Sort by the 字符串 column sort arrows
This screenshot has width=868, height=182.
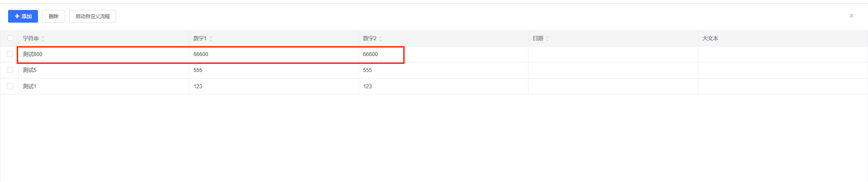click(43, 38)
